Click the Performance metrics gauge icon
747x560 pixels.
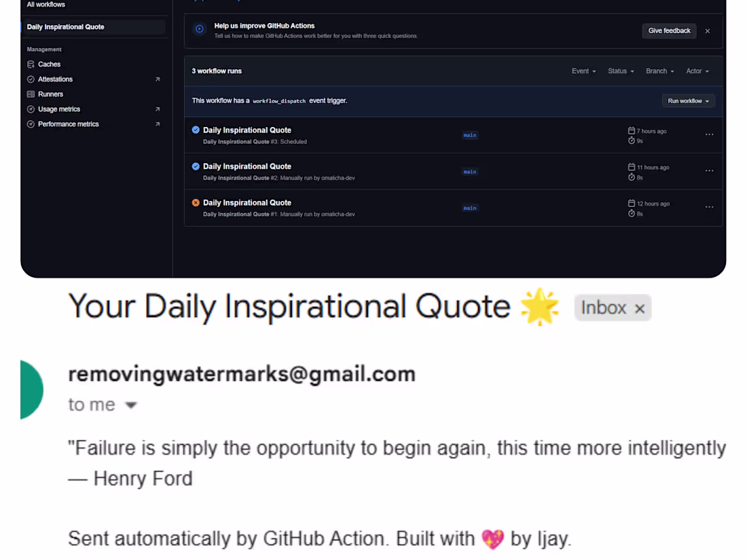[x=30, y=124]
